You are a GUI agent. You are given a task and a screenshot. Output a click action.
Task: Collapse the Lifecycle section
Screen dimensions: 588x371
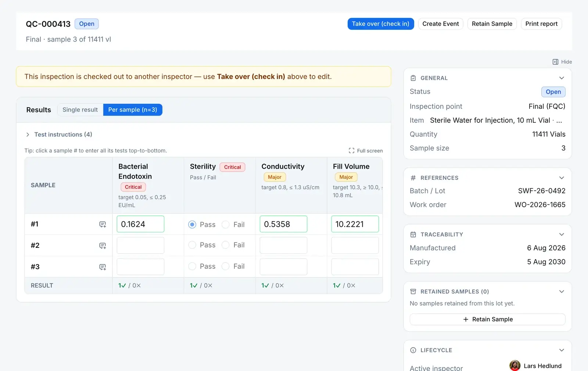(x=562, y=350)
